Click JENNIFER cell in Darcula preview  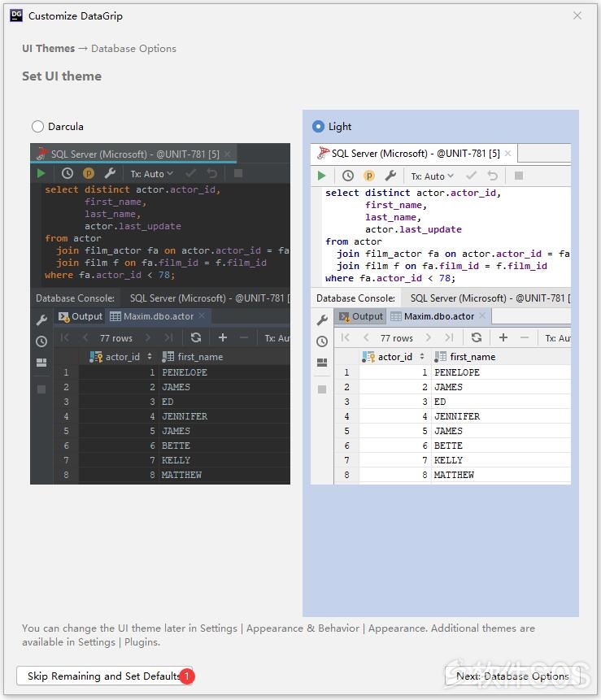(185, 416)
